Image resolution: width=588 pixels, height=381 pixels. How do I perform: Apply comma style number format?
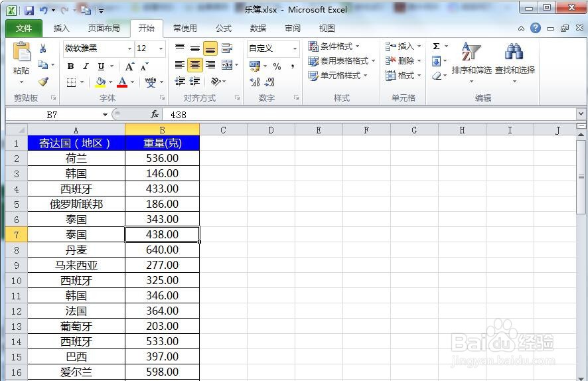[x=293, y=66]
